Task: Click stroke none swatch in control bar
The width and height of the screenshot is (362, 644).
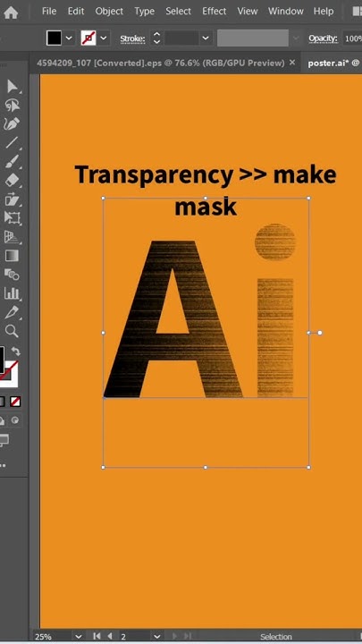Action: 88,38
